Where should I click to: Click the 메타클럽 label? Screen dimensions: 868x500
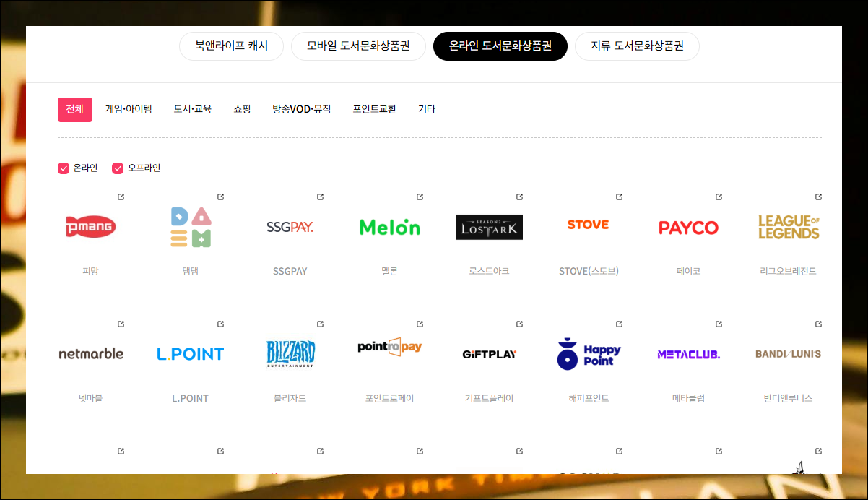tap(689, 398)
